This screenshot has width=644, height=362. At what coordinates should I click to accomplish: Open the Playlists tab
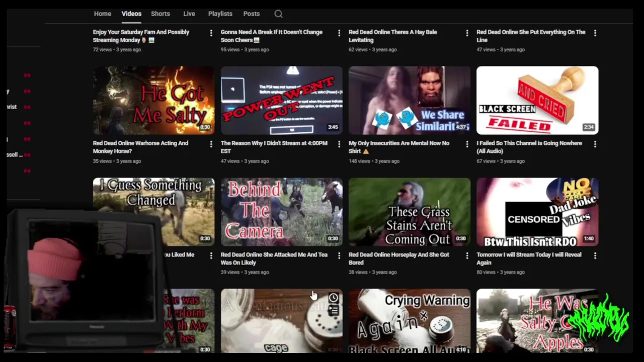(220, 14)
